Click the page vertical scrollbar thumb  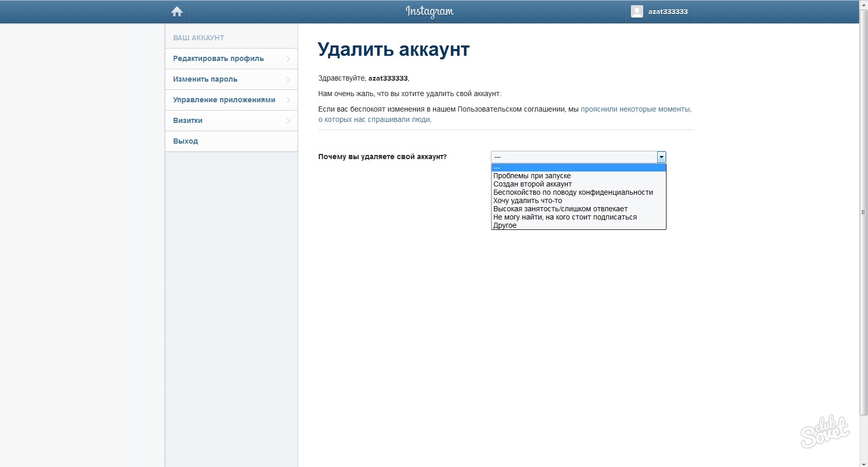(x=863, y=212)
